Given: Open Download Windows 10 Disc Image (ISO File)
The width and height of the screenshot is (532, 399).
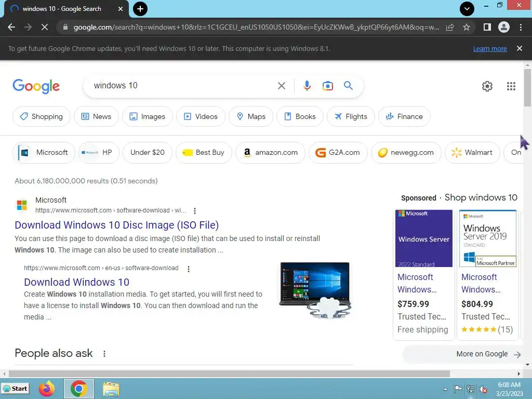Looking at the screenshot, I should click(117, 225).
